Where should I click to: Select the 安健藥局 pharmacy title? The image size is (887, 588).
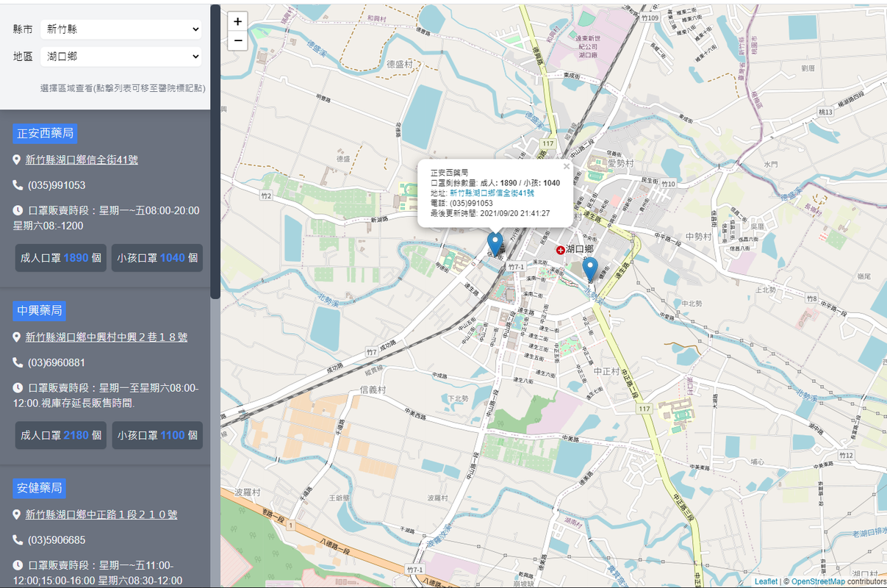pyautogui.click(x=40, y=488)
